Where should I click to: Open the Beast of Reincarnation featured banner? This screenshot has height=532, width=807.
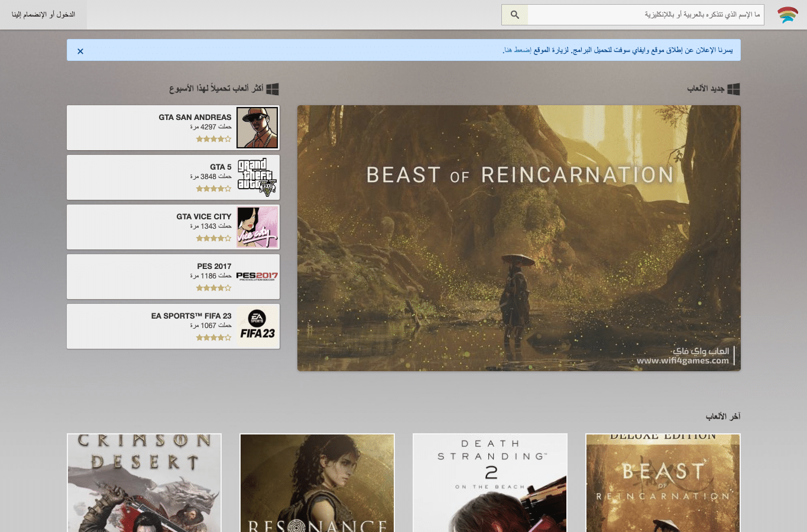click(519, 238)
